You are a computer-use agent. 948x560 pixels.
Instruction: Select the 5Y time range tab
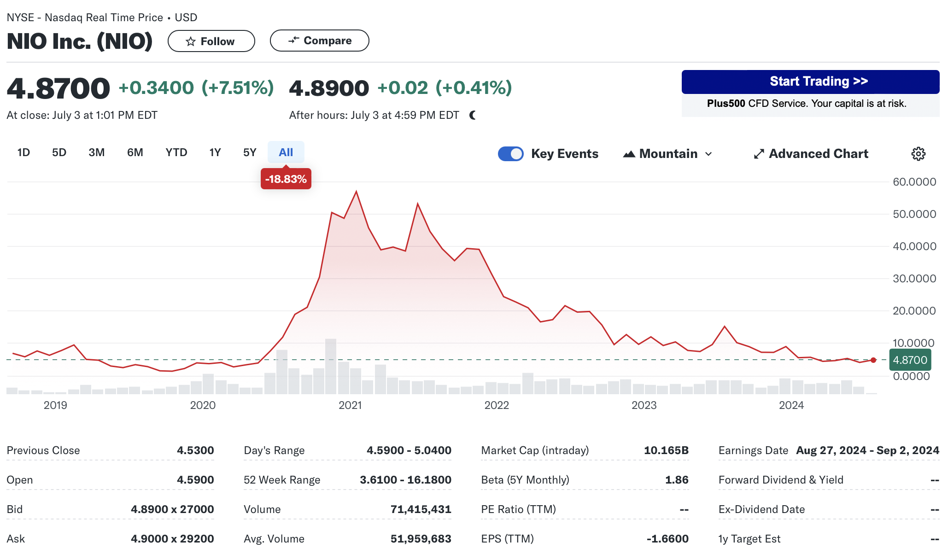point(249,152)
